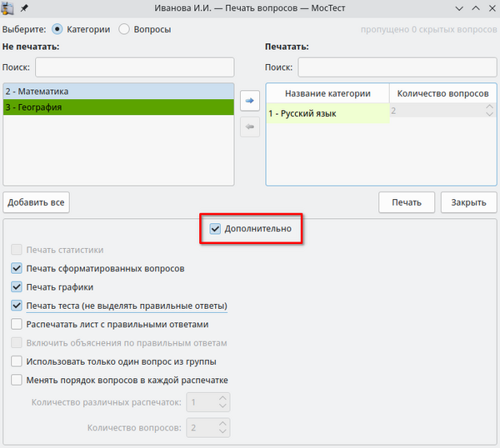Select the Вопросы radio button
The width and height of the screenshot is (500, 448).
tap(124, 29)
